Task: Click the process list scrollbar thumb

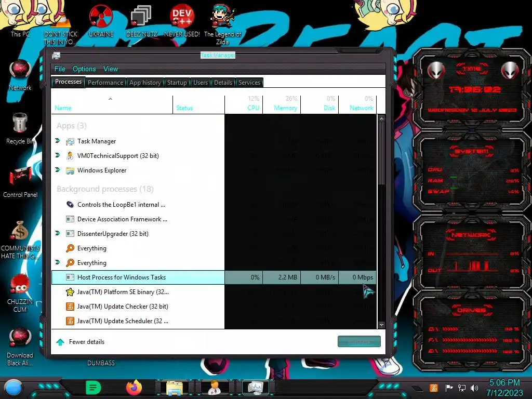Action: 381,153
